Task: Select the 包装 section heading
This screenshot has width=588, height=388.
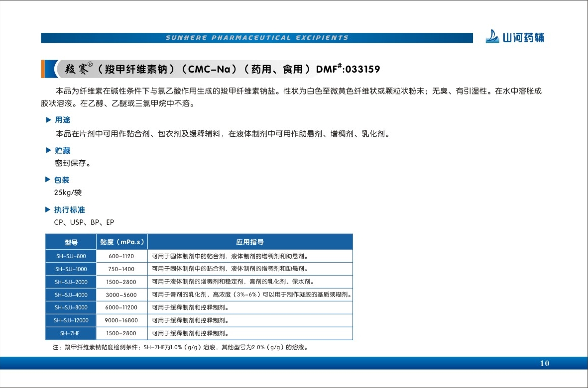Action: [62, 180]
